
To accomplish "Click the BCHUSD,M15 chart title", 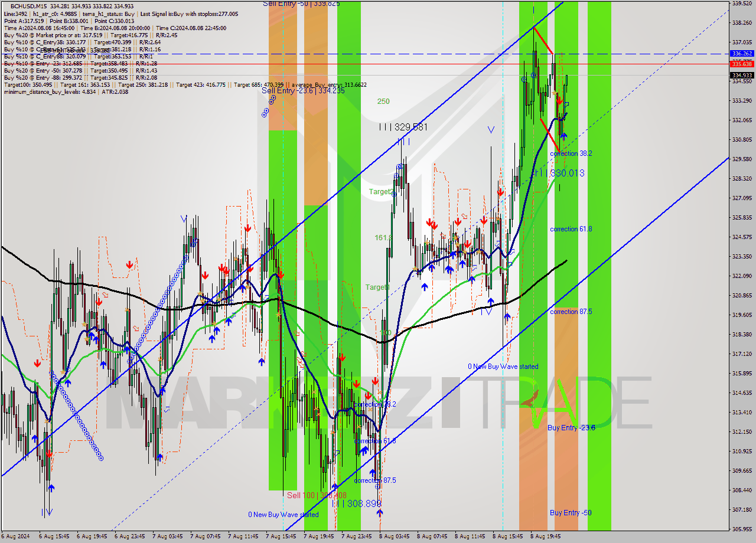I will (x=29, y=6).
